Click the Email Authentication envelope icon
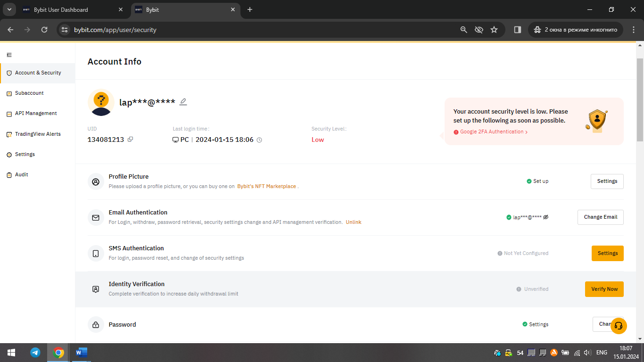644x362 pixels. (96, 217)
